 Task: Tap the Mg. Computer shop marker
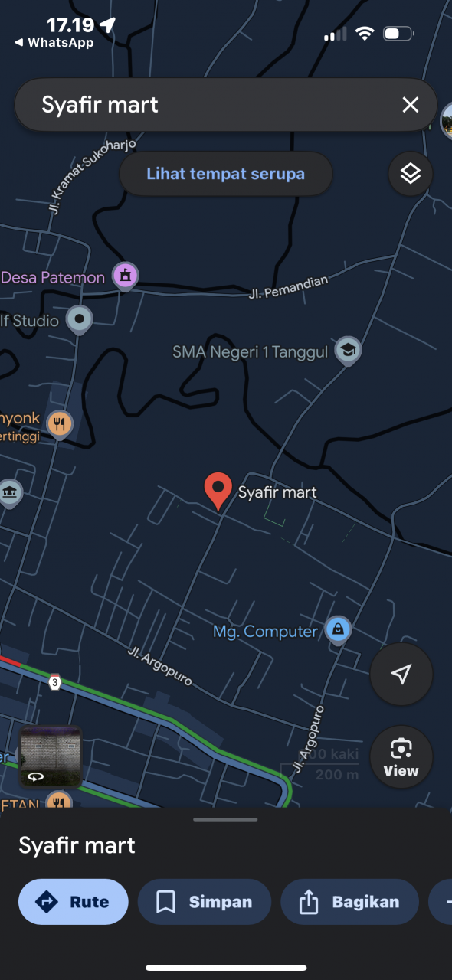(x=338, y=631)
